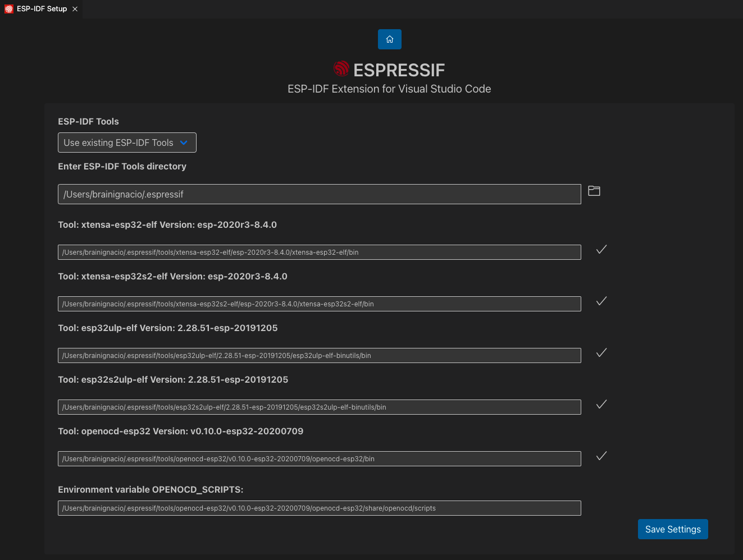Click the Espressif logo

(x=341, y=68)
